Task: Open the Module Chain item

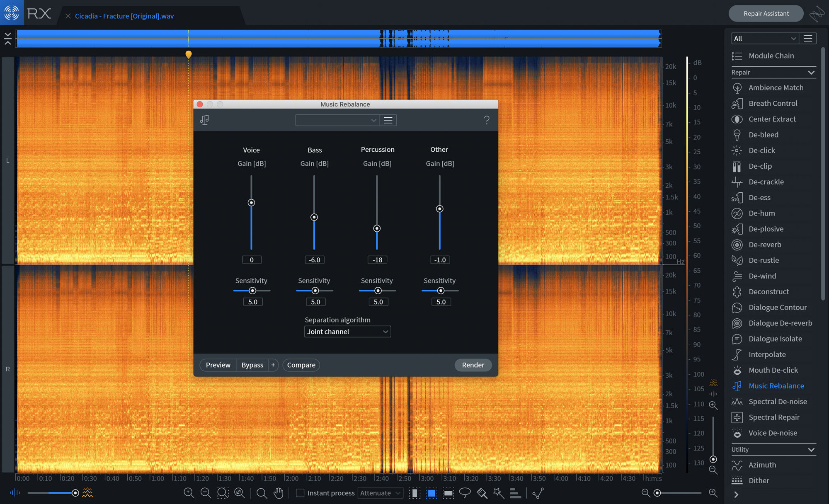Action: point(771,56)
